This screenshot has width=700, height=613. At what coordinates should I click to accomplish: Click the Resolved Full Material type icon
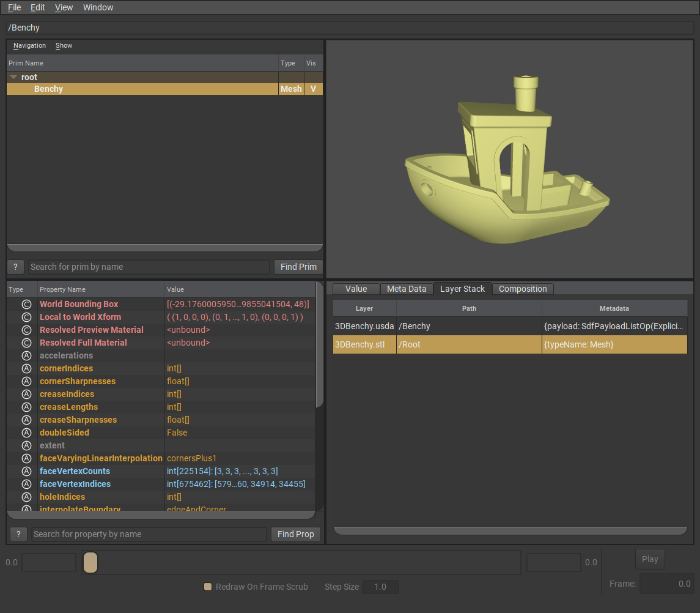[x=27, y=343]
